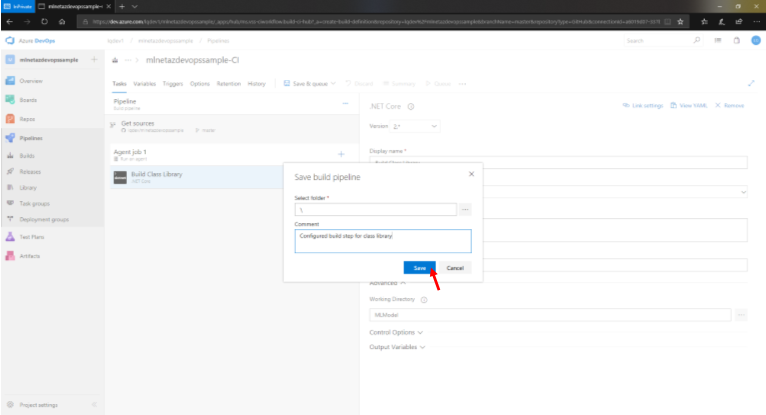Screen dimensions: 766x415
Task: Browse folders with the ellipsis button
Action: tap(465, 210)
